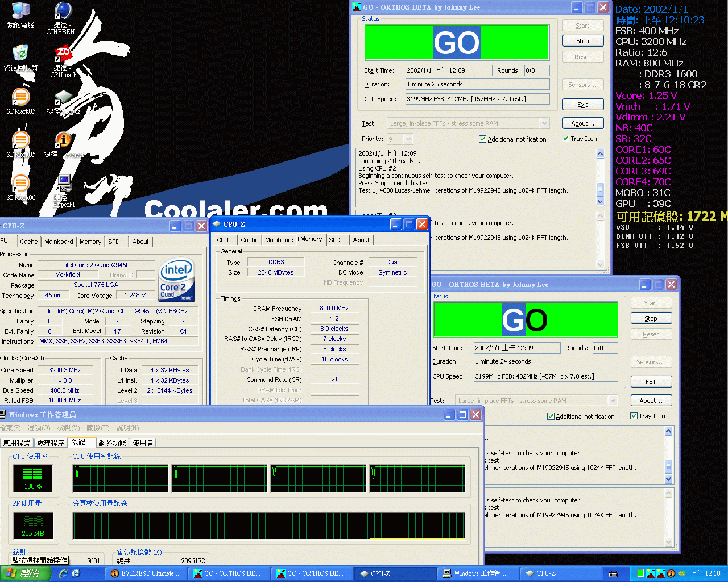Image resolution: width=728 pixels, height=582 pixels.
Task: Select the 資源回收筒 recycle bin icon
Action: (x=20, y=58)
